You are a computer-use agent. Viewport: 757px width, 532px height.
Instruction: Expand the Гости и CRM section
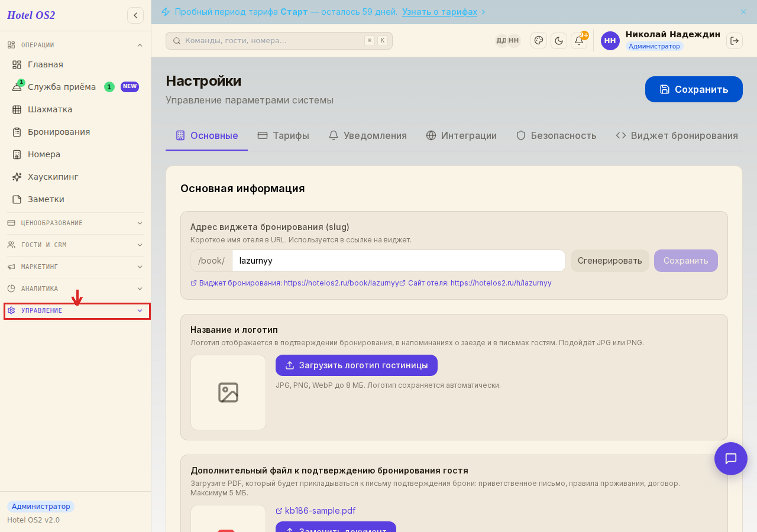(76, 245)
